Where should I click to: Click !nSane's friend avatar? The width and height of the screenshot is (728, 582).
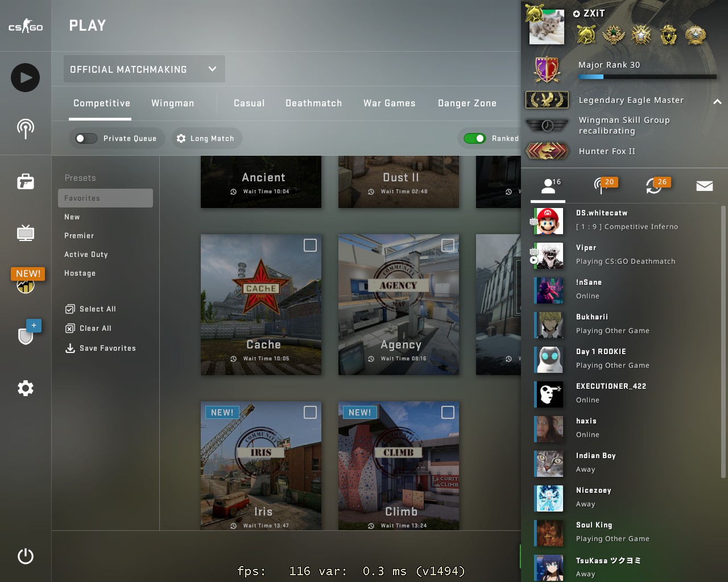pos(549,290)
